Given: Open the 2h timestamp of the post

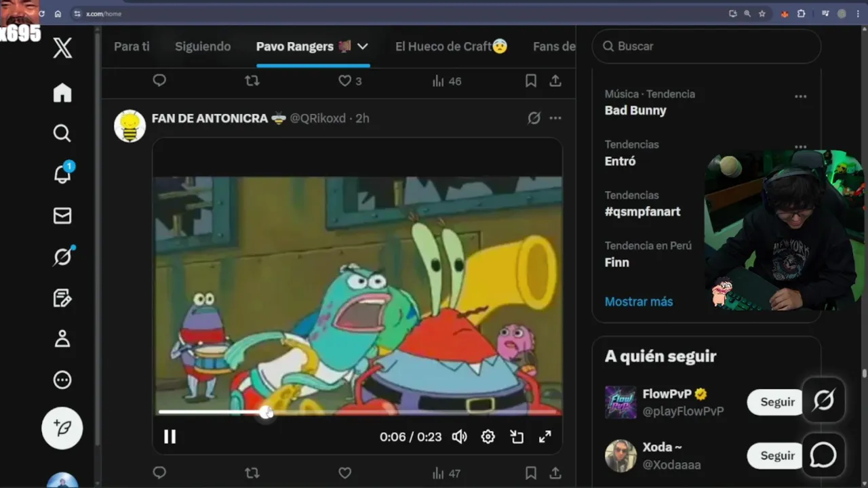Looking at the screenshot, I should point(362,118).
